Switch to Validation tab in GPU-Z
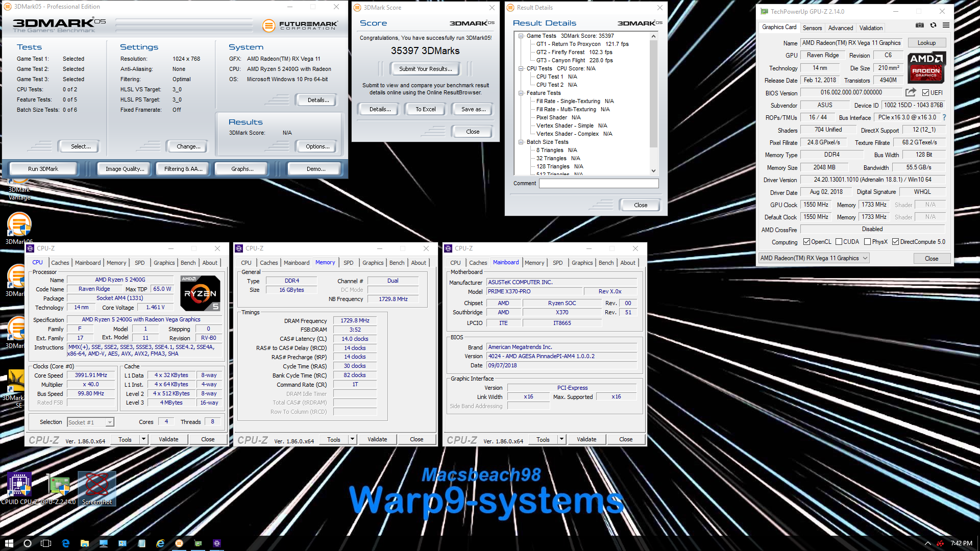 coord(871,28)
